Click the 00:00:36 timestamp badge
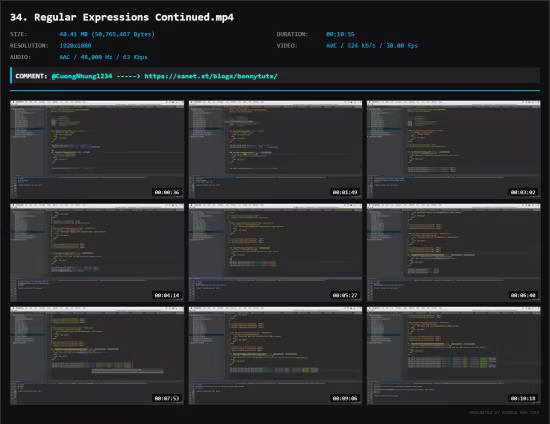This screenshot has width=550, height=424. tap(167, 192)
